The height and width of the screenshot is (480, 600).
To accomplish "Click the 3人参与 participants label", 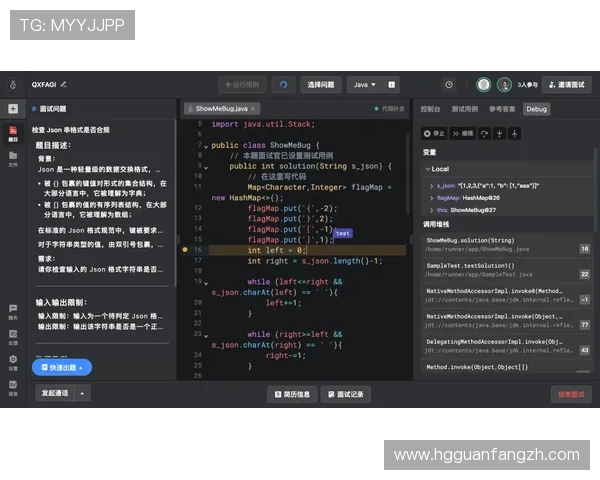I will [527, 85].
